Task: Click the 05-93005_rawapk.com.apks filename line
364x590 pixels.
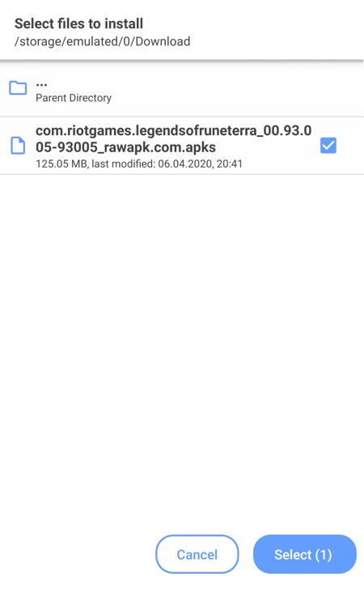Action: [x=125, y=147]
